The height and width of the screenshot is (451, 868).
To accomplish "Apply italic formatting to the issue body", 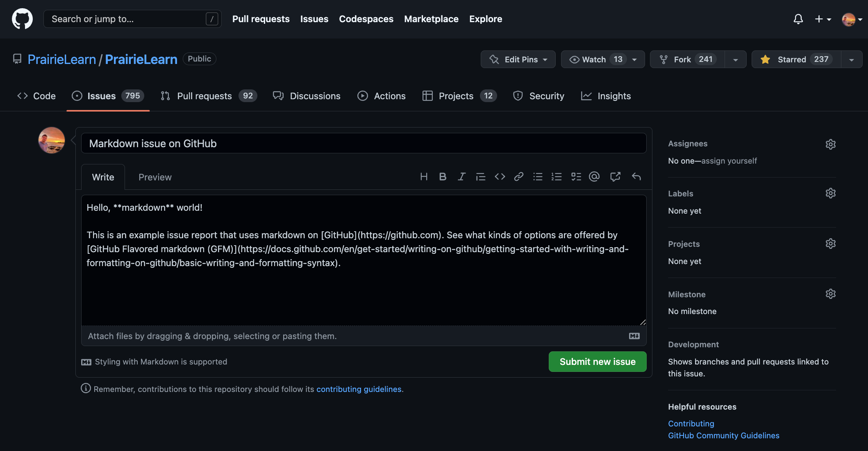I will coord(462,177).
